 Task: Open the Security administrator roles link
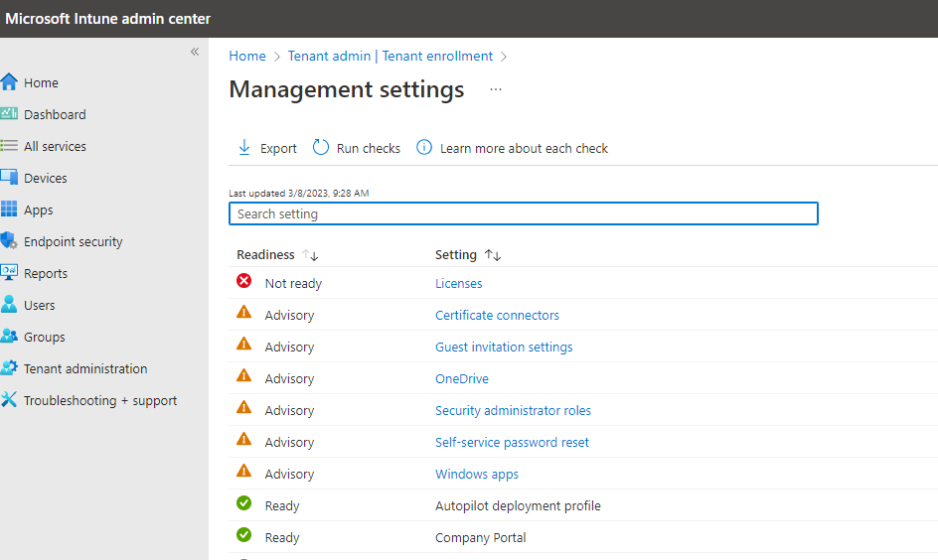[514, 411]
